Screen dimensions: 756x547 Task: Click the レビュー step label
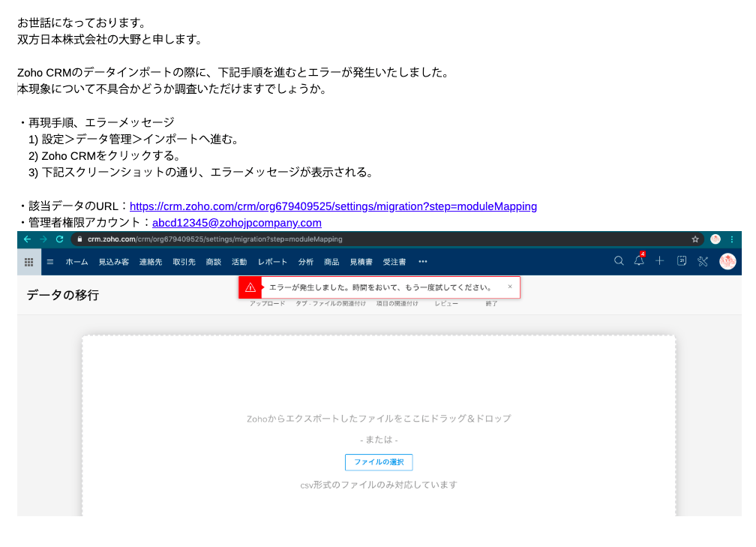446,303
